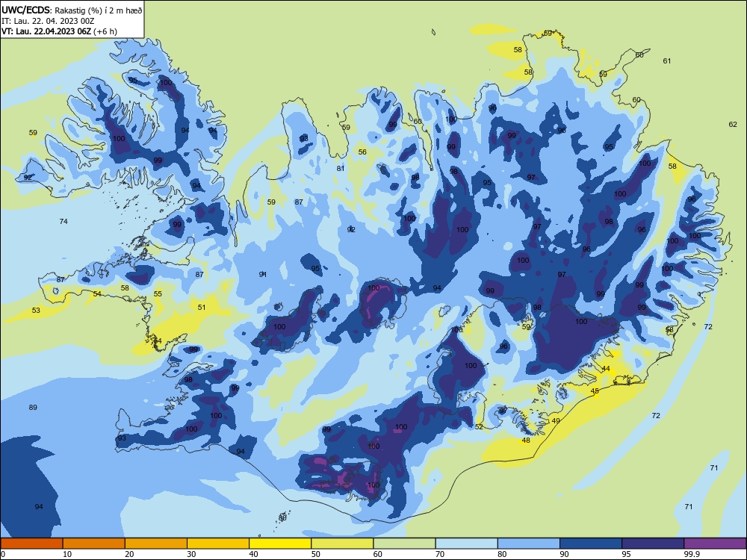This screenshot has width=747, height=560.
Task: Click the orange 10–20 legend swatch
Action: pyautogui.click(x=94, y=544)
